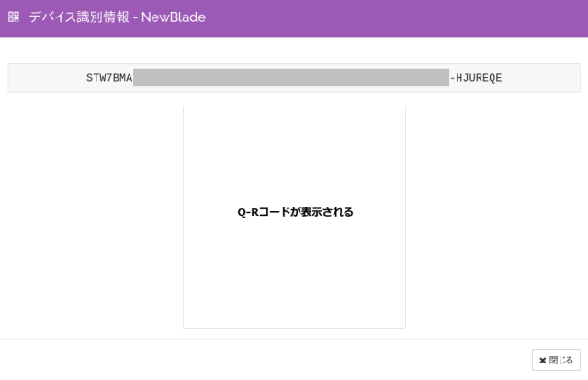The image size is (588, 380).
Task: Click the QR code placeholder box
Action: pos(294,217)
